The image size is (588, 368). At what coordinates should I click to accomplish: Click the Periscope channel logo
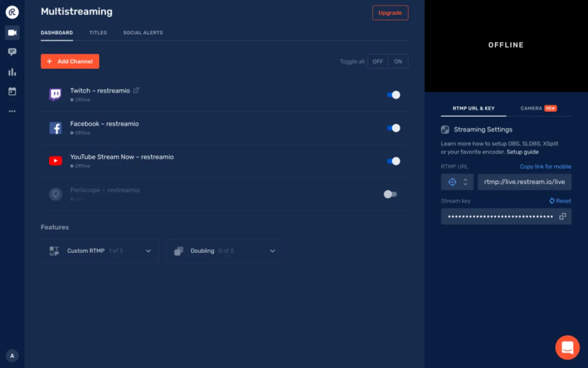tap(55, 194)
